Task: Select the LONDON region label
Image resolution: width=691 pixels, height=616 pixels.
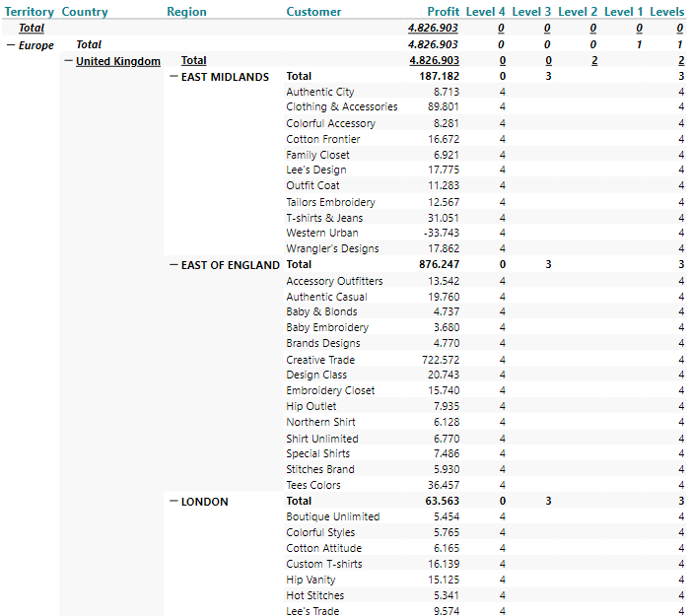Action: (x=204, y=502)
